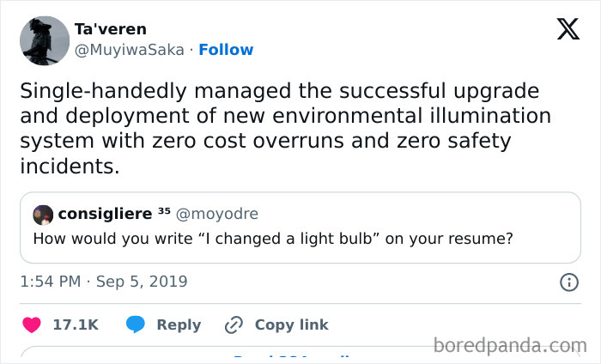Click the 17.1K like count
601x364 pixels.
point(76,325)
